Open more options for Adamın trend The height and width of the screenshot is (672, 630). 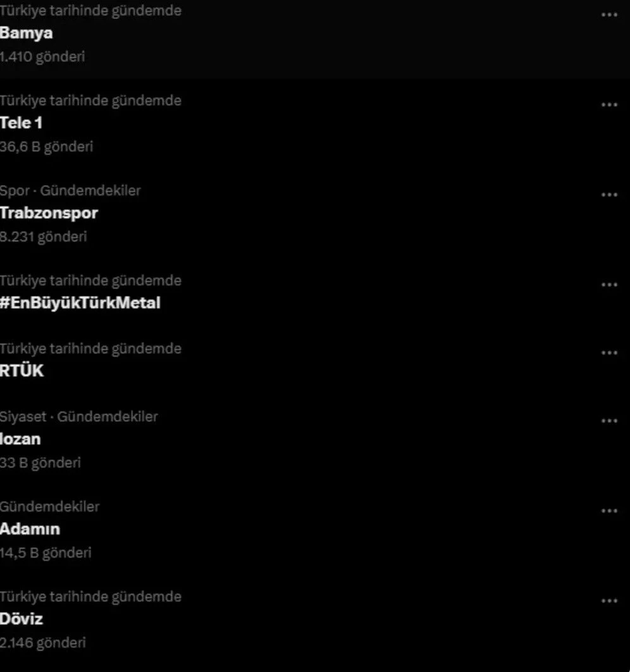click(x=609, y=511)
